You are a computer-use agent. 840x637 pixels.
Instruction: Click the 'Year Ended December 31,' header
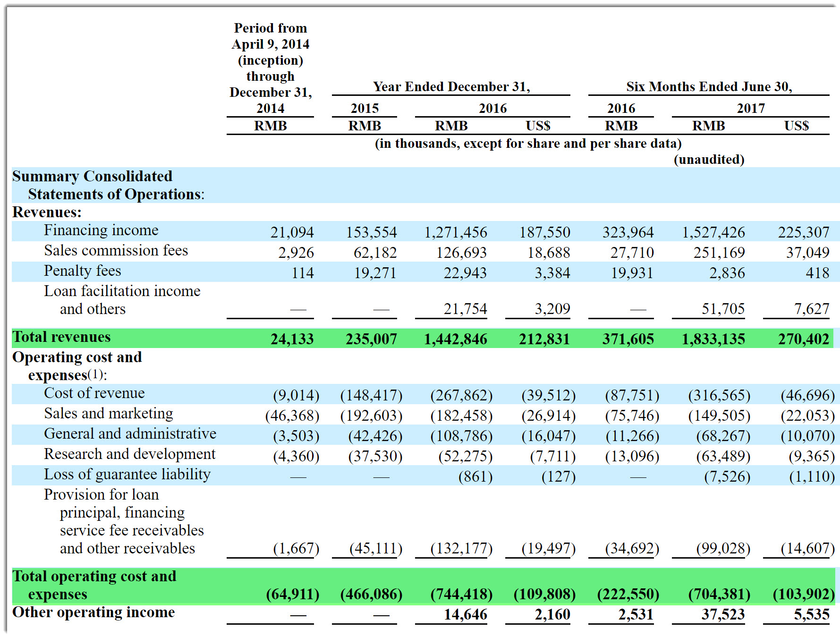pyautogui.click(x=451, y=86)
